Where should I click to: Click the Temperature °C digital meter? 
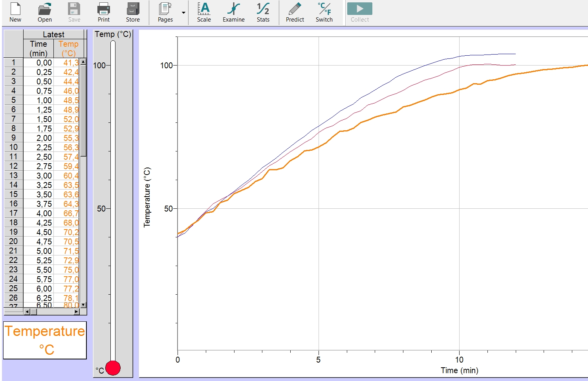[x=45, y=340]
